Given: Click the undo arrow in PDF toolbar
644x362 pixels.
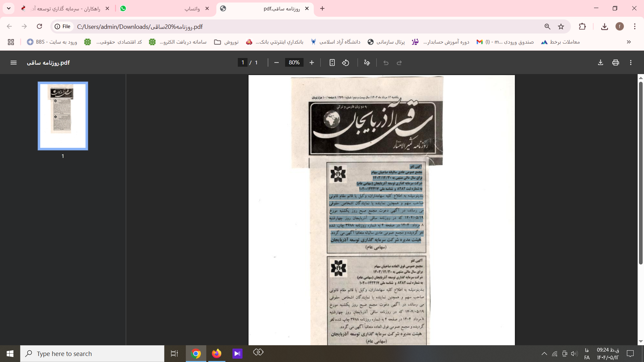Looking at the screenshot, I should 386,63.
